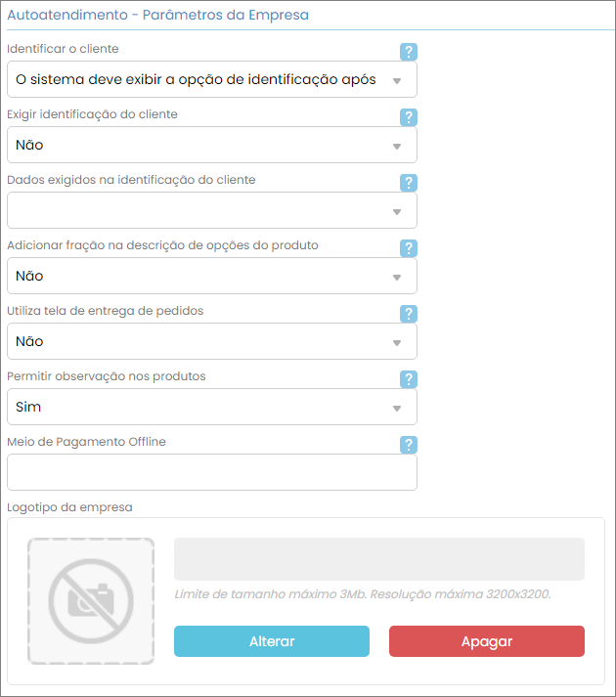Click help icon for Adicionar fração option

point(409,248)
